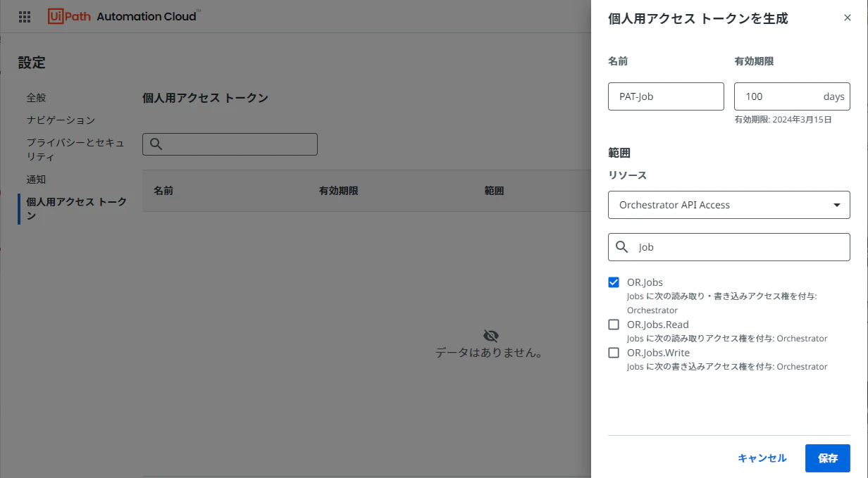
Task: Click the 保存 button
Action: pyautogui.click(x=828, y=458)
